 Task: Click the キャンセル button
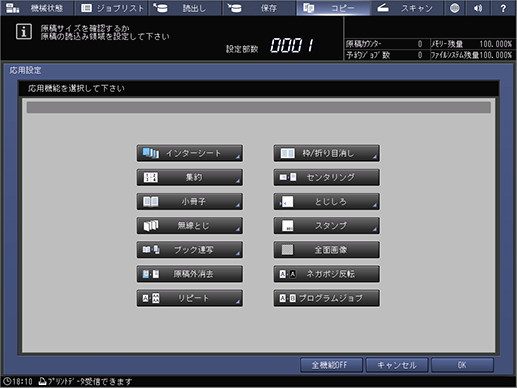click(x=397, y=365)
